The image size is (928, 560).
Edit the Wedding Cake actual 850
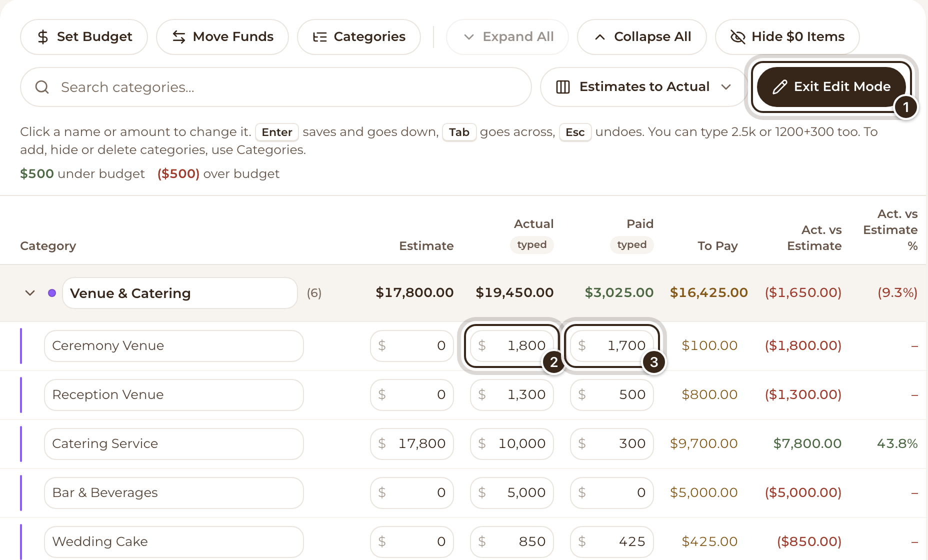[x=512, y=542]
